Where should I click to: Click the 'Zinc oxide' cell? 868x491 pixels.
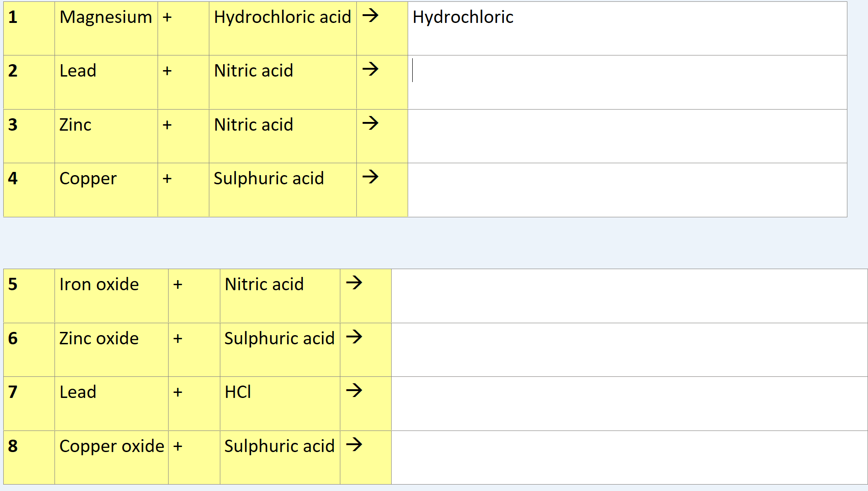point(111,350)
